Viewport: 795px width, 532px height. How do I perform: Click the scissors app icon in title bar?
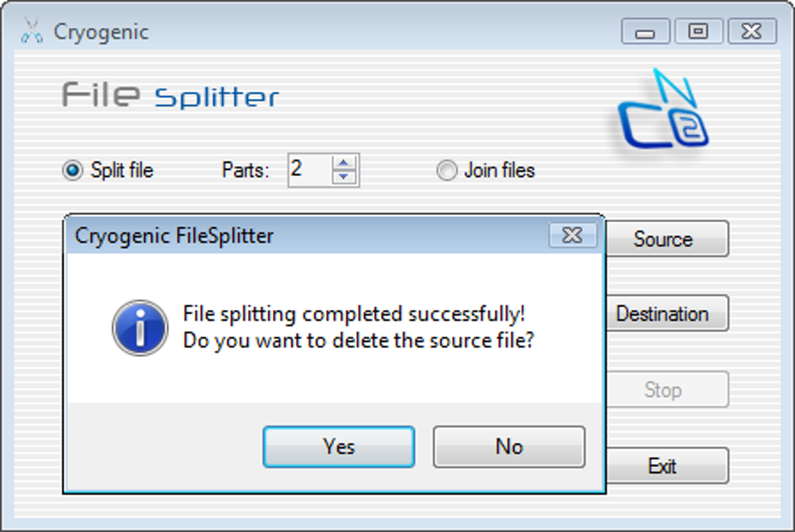click(31, 32)
